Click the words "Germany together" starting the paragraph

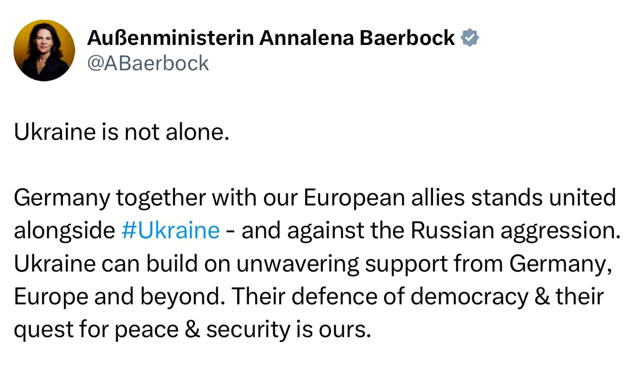point(110,198)
